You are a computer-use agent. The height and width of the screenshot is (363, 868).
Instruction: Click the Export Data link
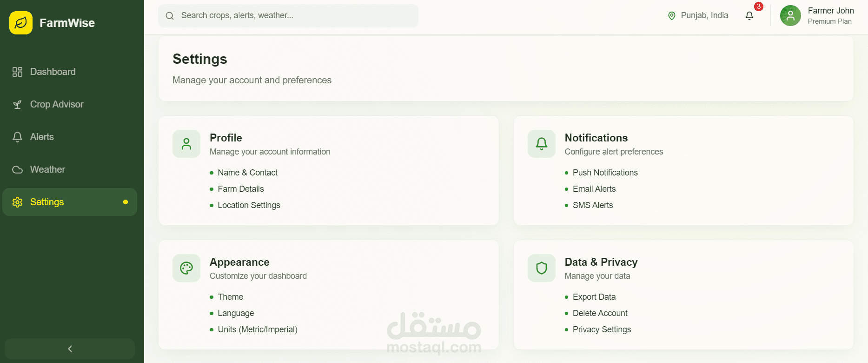(x=594, y=297)
